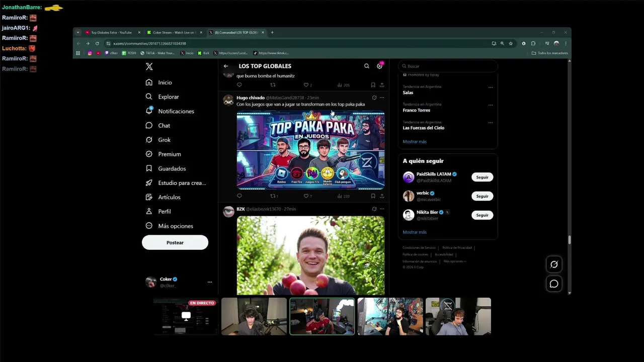Open Notificaciones in the sidebar
Viewport: 644px width, 362px height.
click(170, 111)
